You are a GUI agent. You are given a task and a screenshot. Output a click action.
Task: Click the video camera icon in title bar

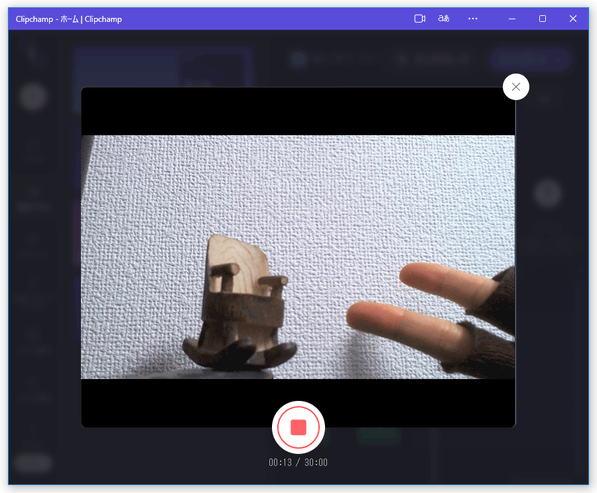click(x=420, y=19)
